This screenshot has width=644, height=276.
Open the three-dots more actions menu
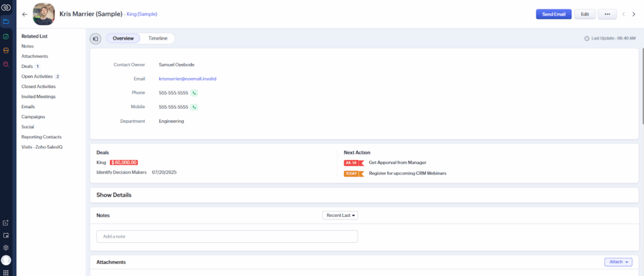(607, 14)
